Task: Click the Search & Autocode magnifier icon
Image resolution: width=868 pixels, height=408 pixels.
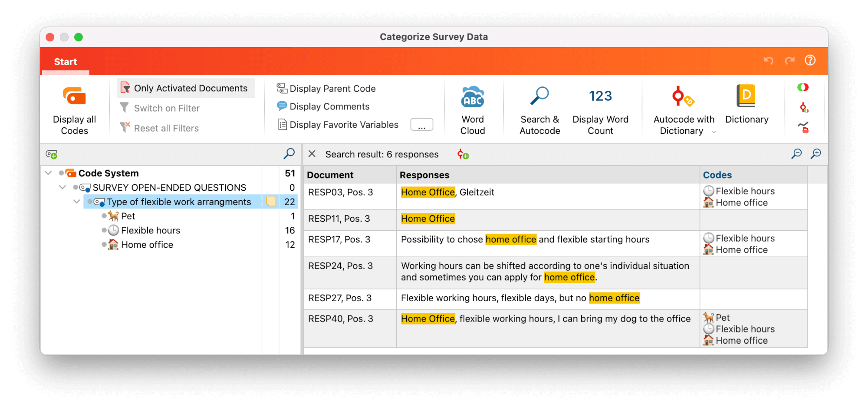Action: click(539, 96)
